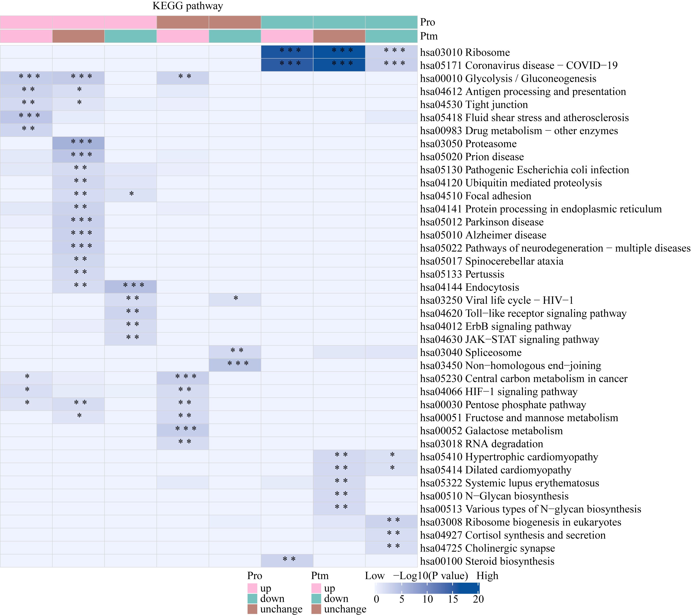Click the brown 'unchange' swatch under Pro legend
This screenshot has height=616, width=691.
pos(252,609)
